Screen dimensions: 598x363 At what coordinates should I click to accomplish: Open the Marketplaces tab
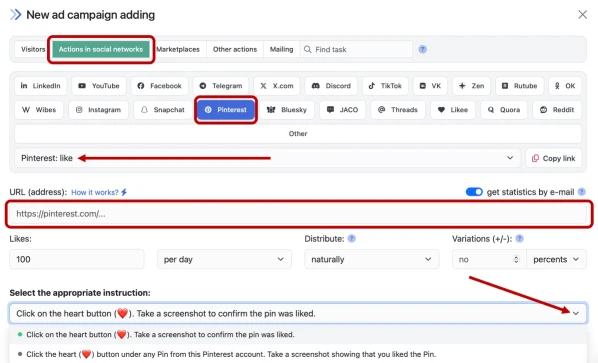[178, 49]
